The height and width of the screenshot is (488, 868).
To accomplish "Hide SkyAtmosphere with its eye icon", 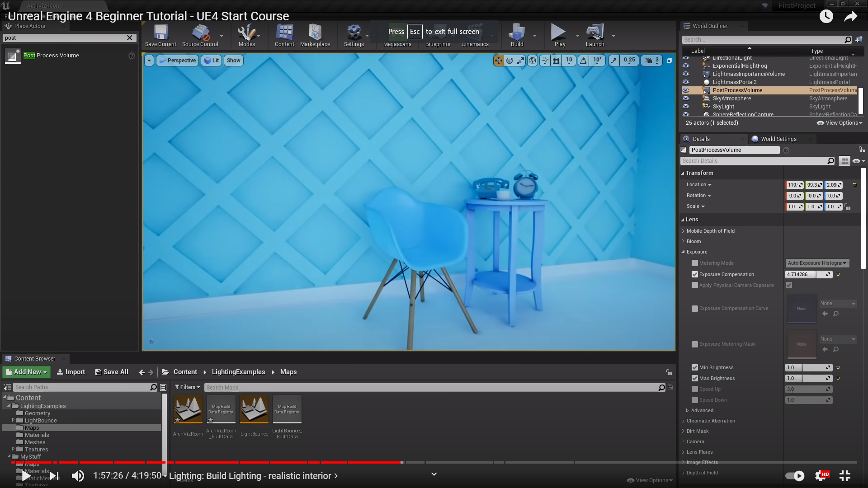I will pyautogui.click(x=686, y=98).
